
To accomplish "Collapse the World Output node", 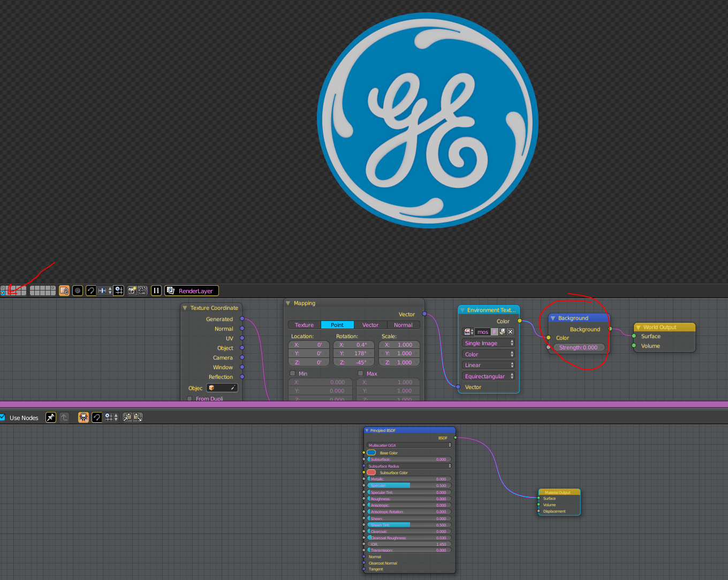I will pyautogui.click(x=638, y=327).
